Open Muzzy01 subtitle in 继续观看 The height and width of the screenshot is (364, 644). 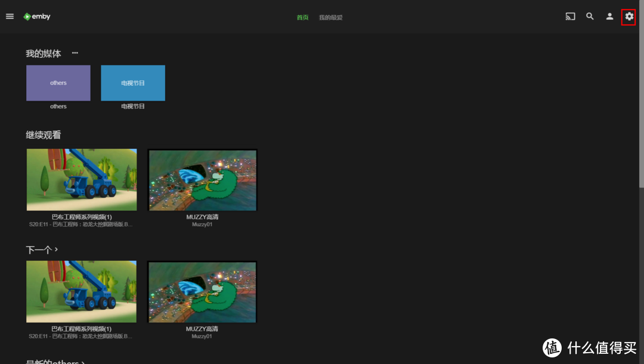coord(202,225)
